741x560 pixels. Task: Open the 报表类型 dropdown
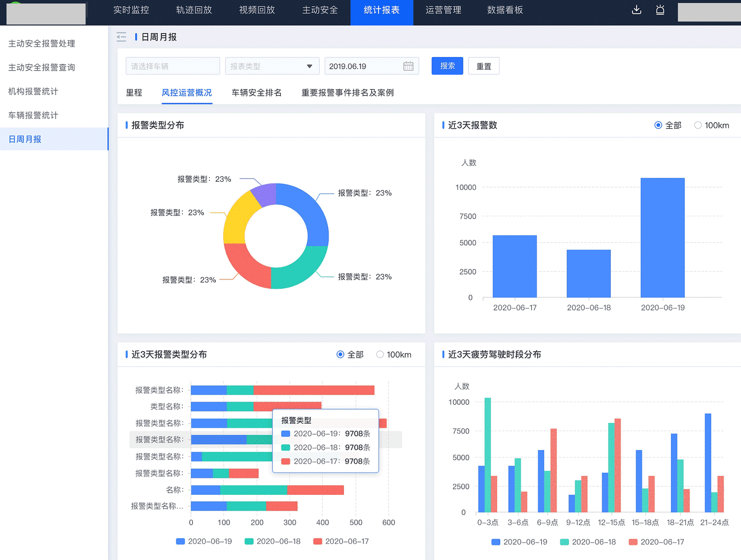click(272, 66)
